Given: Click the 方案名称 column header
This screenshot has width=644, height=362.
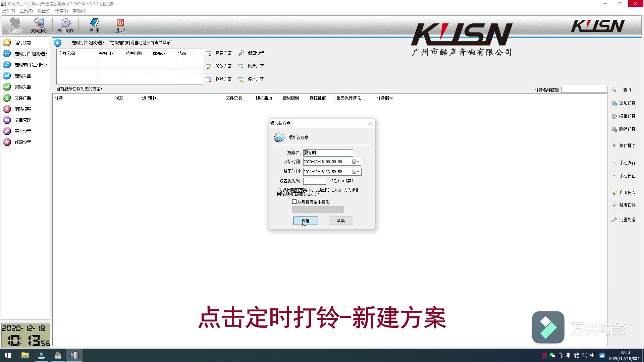Looking at the screenshot, I should (77, 53).
